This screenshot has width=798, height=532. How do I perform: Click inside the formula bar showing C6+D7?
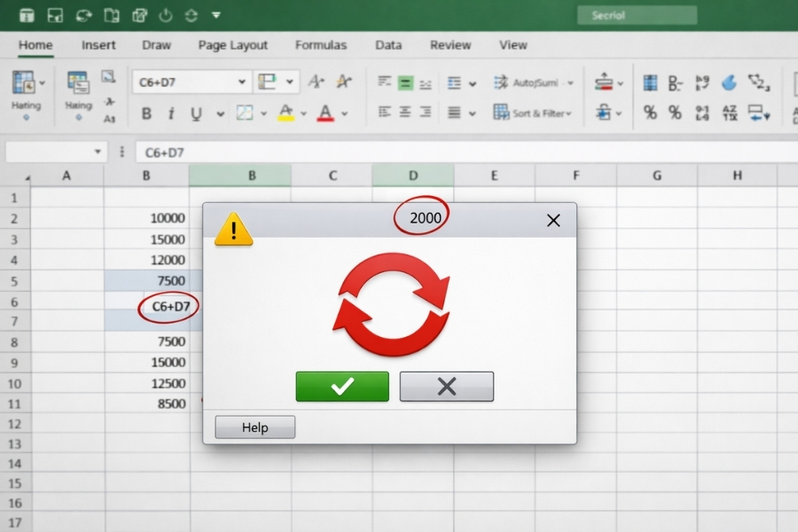[443, 153]
